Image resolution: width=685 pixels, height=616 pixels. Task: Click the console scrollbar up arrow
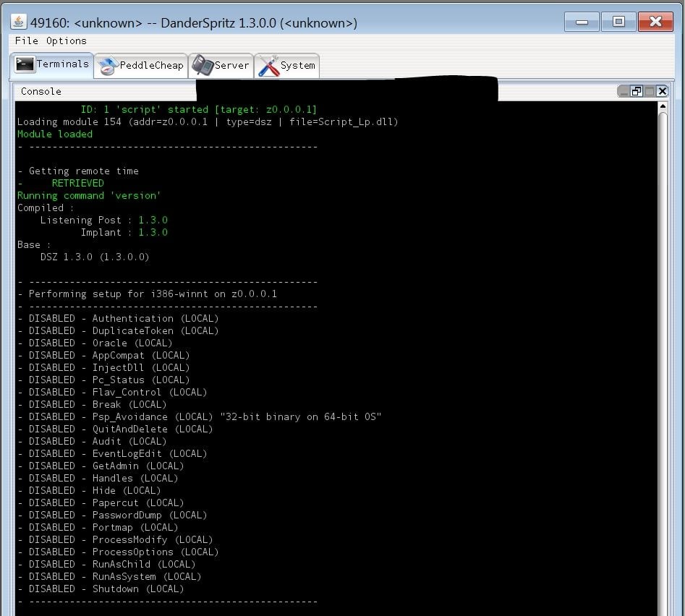click(663, 106)
